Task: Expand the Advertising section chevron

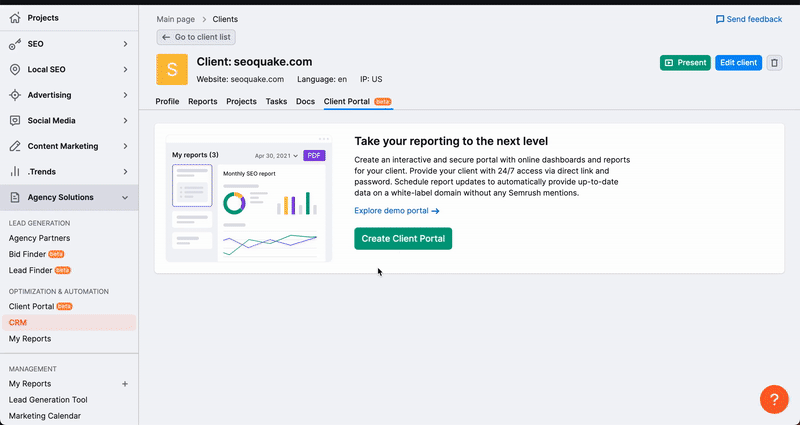Action: (x=125, y=95)
